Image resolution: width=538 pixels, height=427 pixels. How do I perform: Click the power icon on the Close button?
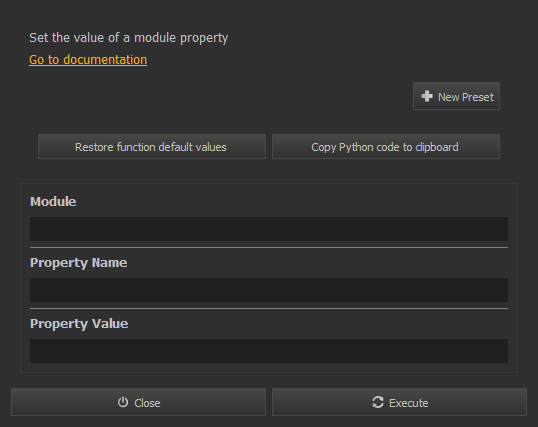coord(123,402)
